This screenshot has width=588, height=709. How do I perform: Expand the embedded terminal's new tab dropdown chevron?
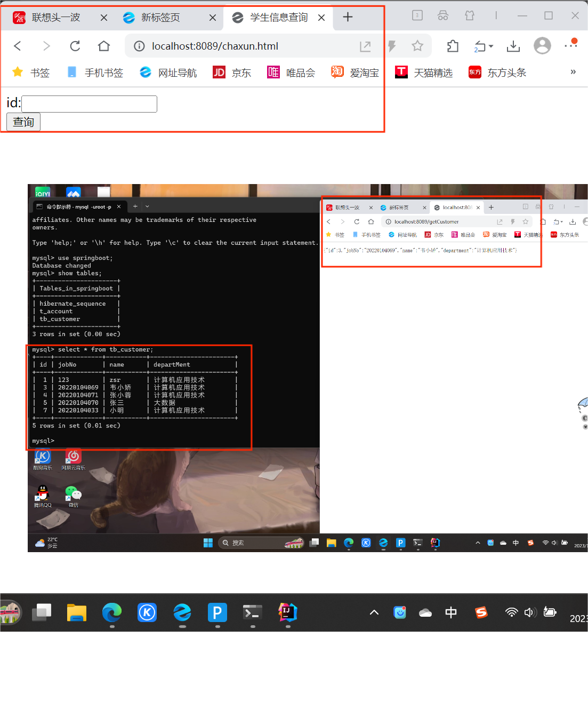(147, 206)
